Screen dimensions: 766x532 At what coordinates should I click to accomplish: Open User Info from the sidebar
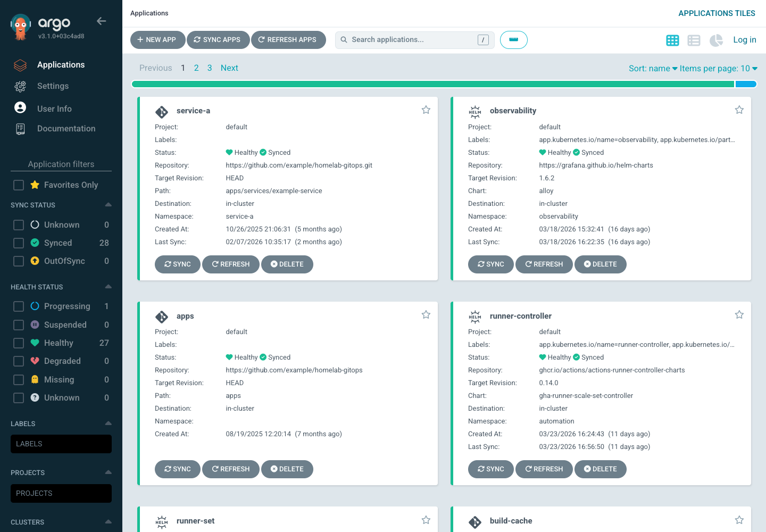click(54, 109)
